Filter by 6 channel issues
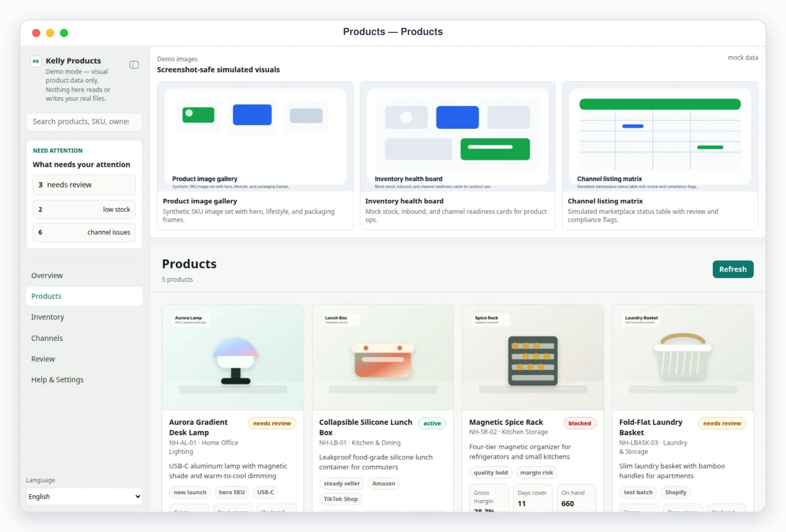The height and width of the screenshot is (532, 786). point(84,232)
